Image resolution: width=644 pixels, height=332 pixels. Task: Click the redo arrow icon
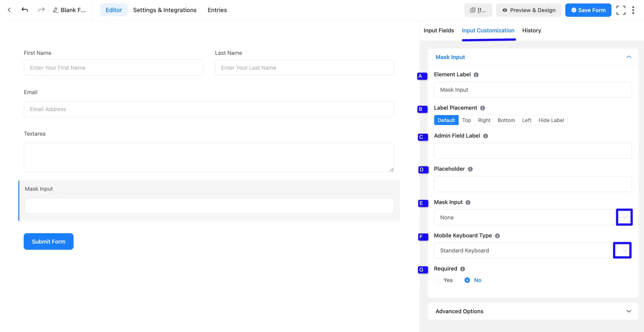41,10
